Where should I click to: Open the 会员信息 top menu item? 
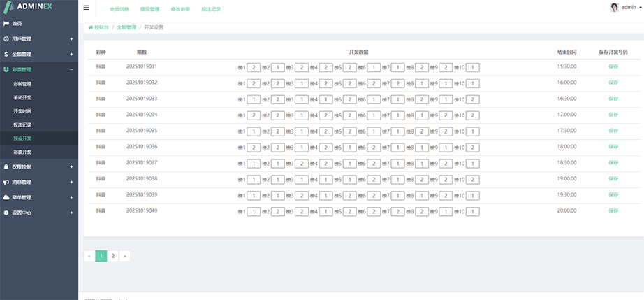coord(119,9)
